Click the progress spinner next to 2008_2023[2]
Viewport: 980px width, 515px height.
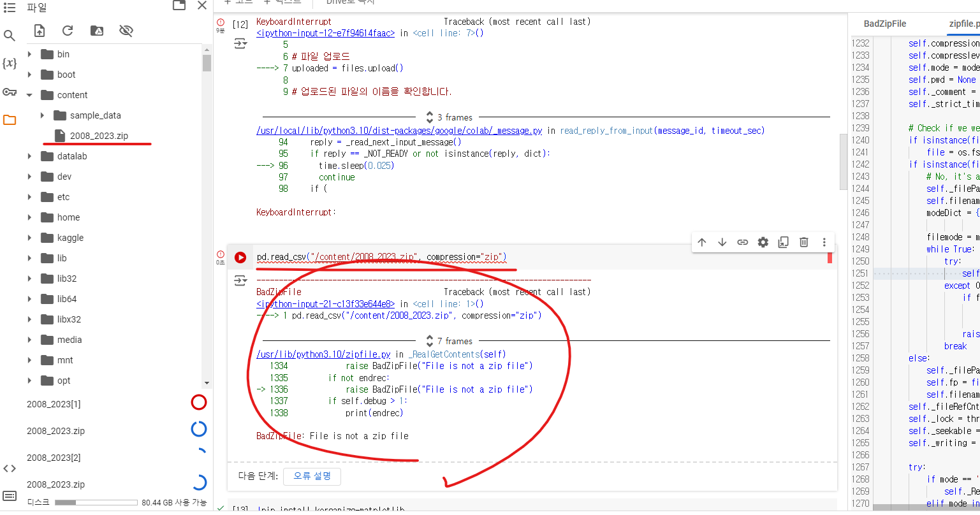tap(199, 456)
